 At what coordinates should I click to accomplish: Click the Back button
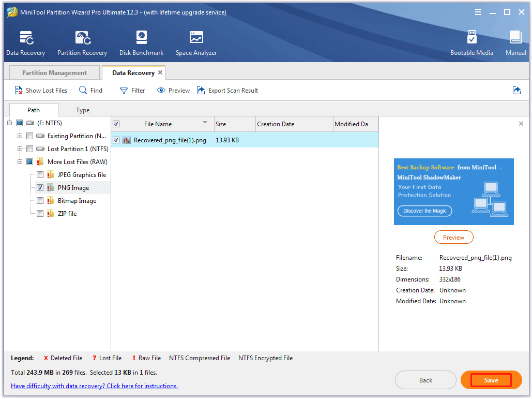[x=425, y=380]
